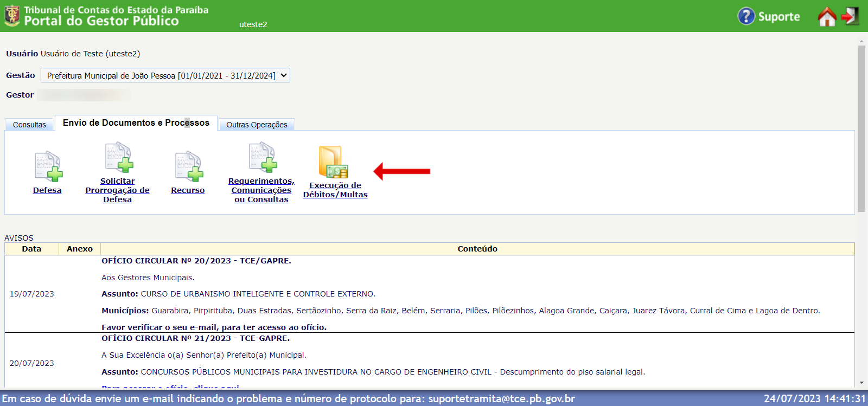868x406 pixels.
Task: Click OFÍCIO CIRCULAR Nº 21/2023 heading
Action: coord(196,338)
